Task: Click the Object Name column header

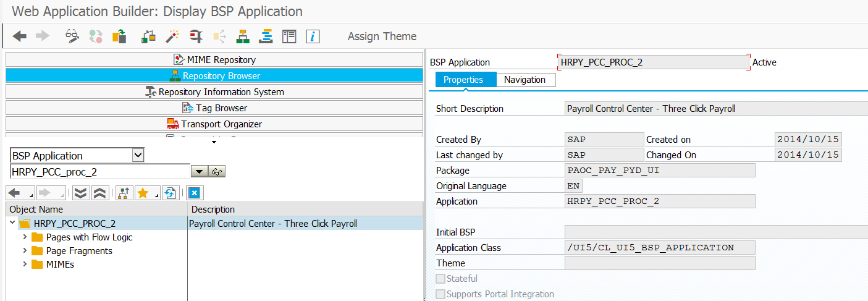Action: point(96,210)
